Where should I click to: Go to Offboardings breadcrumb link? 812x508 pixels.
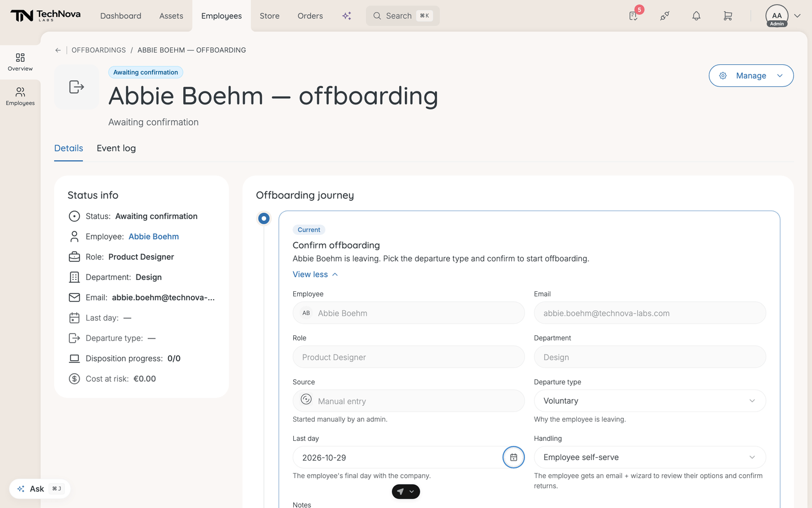pos(99,50)
